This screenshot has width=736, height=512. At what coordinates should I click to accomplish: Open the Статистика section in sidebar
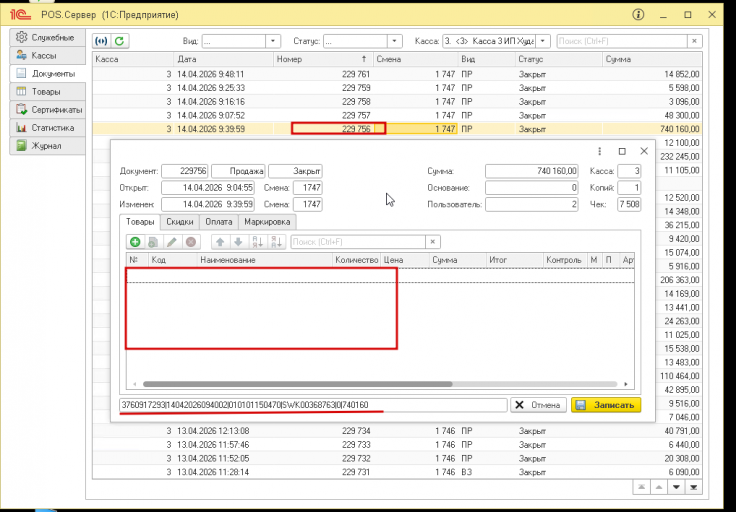(x=47, y=128)
